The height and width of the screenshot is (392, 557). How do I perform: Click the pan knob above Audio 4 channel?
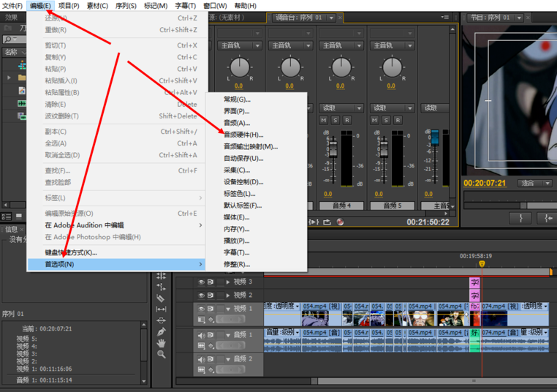tap(341, 67)
